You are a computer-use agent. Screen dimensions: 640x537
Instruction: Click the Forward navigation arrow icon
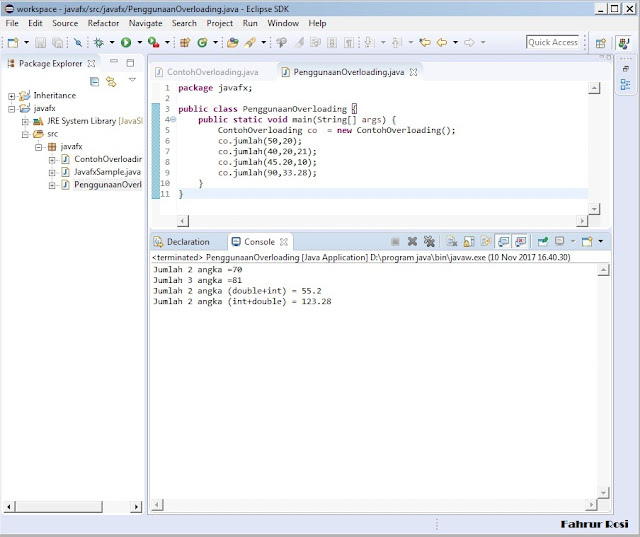click(469, 42)
